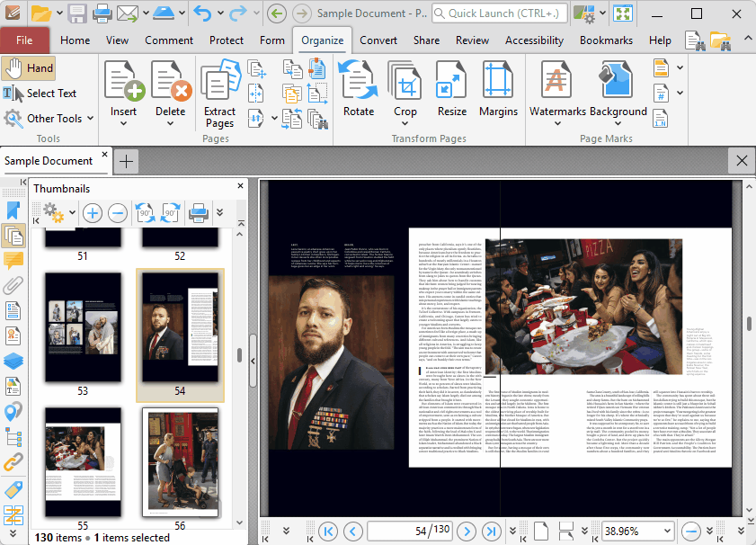Screen dimensions: 756x545
Task: Open the 38.96% zoom level dropdown
Action: [667, 531]
